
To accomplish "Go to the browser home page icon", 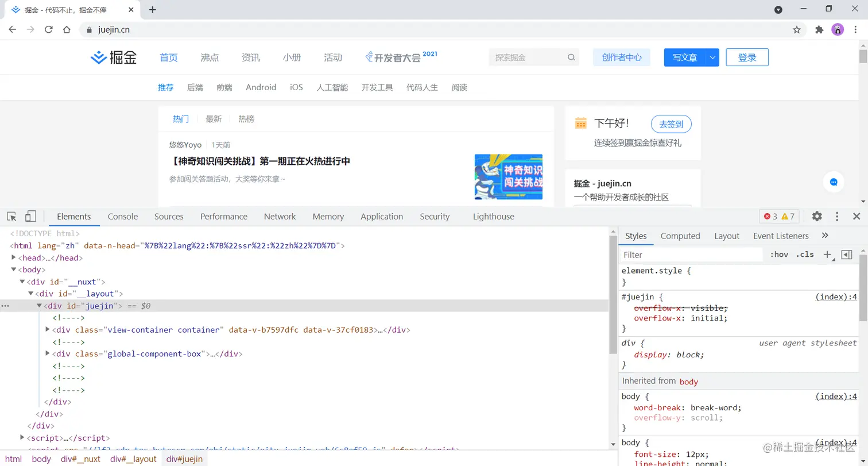I will click(67, 30).
